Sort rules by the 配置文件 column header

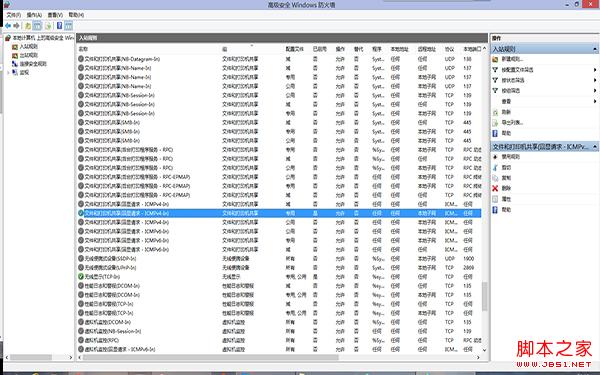click(x=297, y=49)
